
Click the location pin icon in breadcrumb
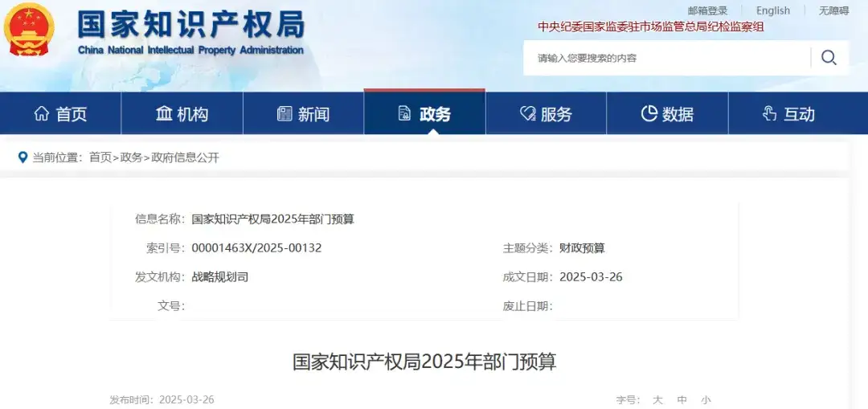click(x=23, y=157)
